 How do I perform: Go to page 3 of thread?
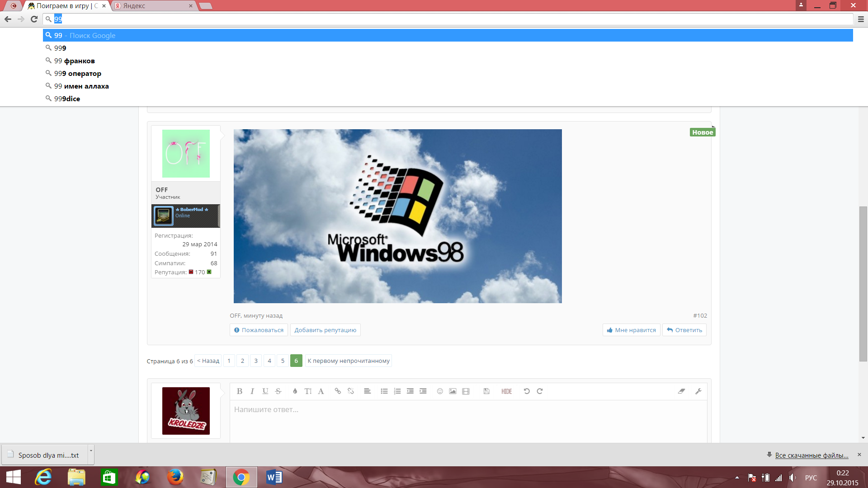[x=256, y=361]
